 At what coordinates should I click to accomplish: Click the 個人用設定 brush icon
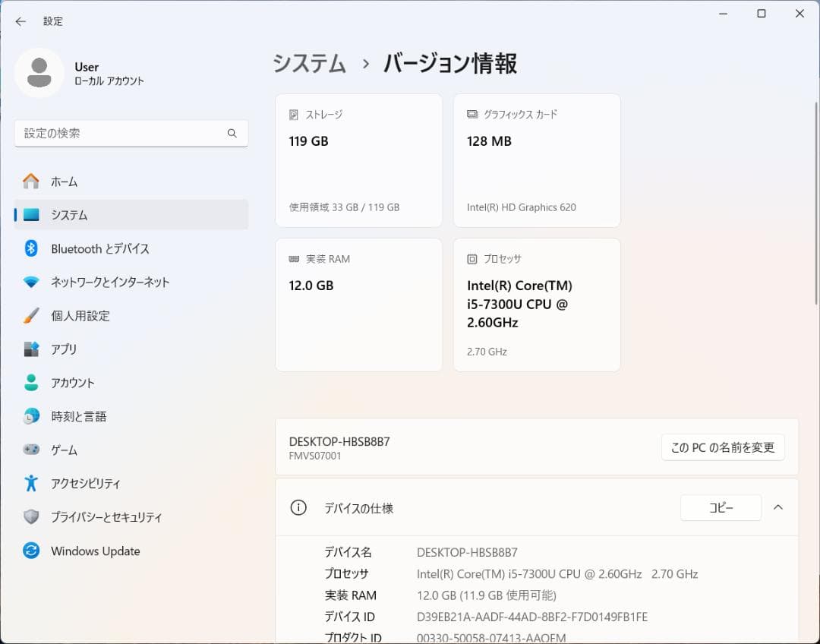pos(30,315)
